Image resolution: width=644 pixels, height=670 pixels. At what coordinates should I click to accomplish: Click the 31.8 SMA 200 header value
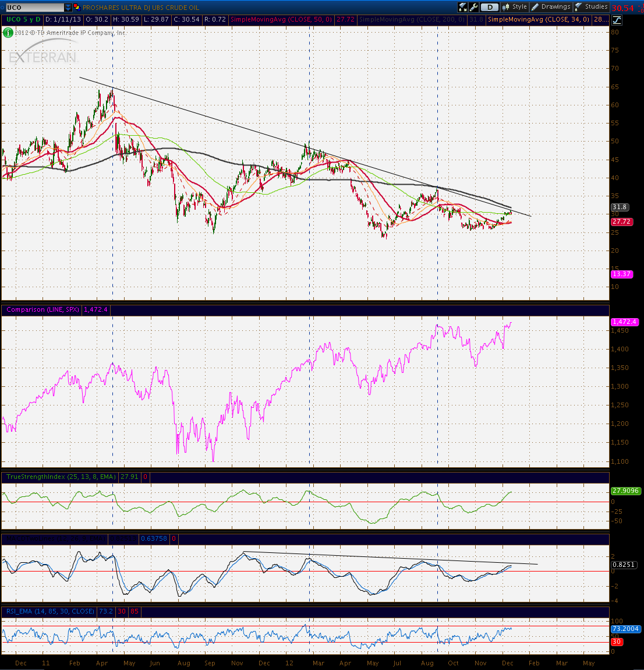pos(476,20)
